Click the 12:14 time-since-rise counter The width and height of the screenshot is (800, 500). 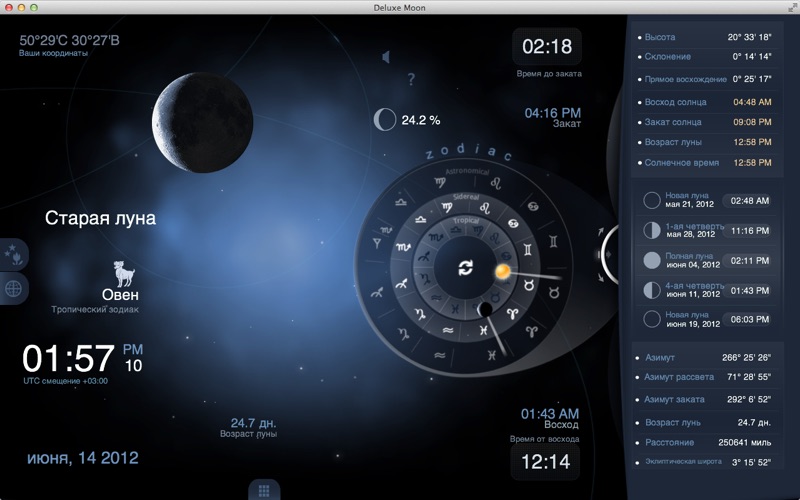[x=545, y=462]
